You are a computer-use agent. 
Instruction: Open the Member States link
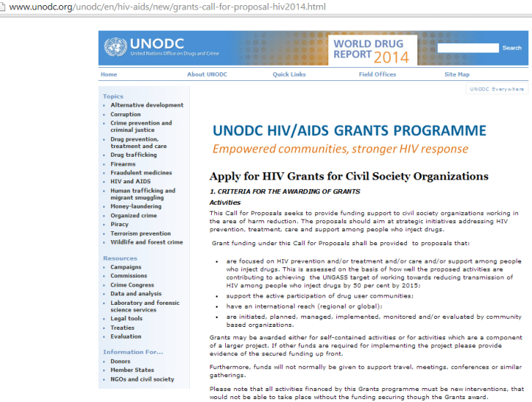[x=132, y=370]
